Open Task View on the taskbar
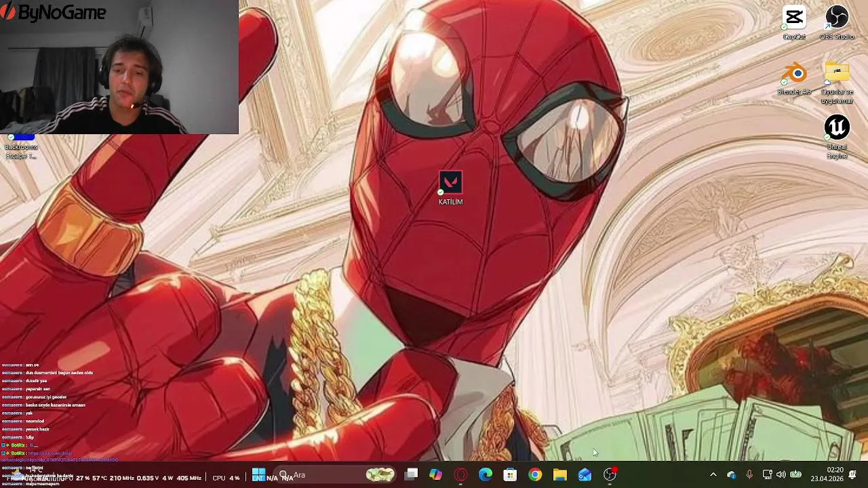Screen dimensions: 868x488 [411, 475]
